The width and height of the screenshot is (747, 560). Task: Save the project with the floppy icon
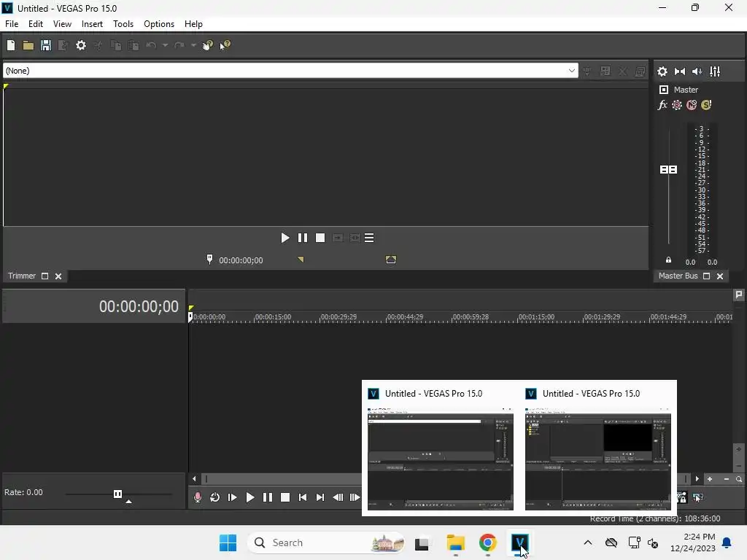coord(46,45)
